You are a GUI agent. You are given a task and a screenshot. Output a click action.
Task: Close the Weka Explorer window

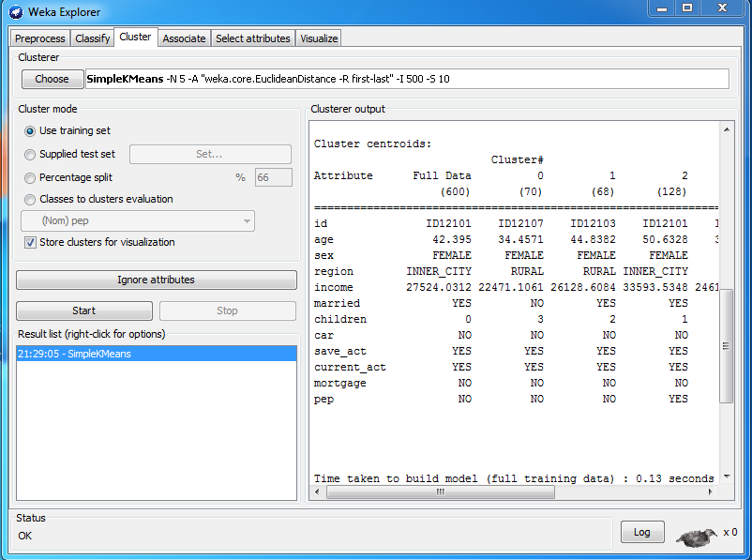coord(723,8)
